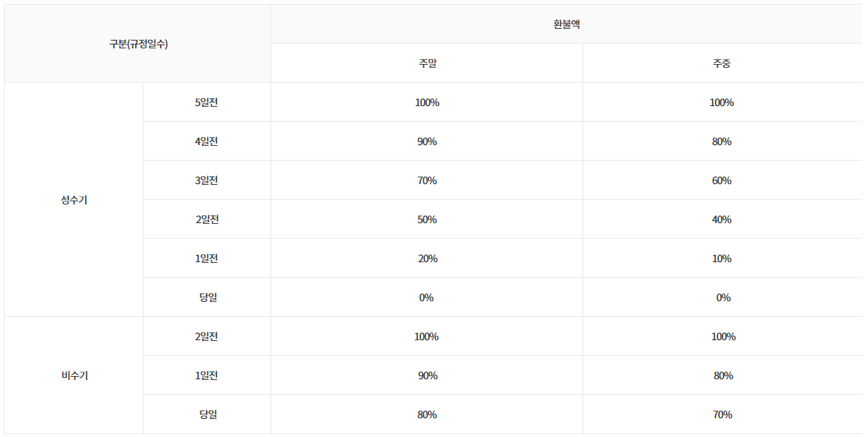
Task: Click the 3일전 row label
Action: [x=207, y=180]
